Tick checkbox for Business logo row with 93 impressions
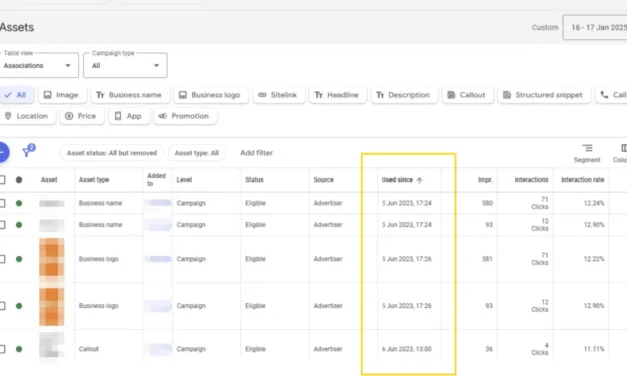Screen dimensions: 627x376 coord(2,306)
